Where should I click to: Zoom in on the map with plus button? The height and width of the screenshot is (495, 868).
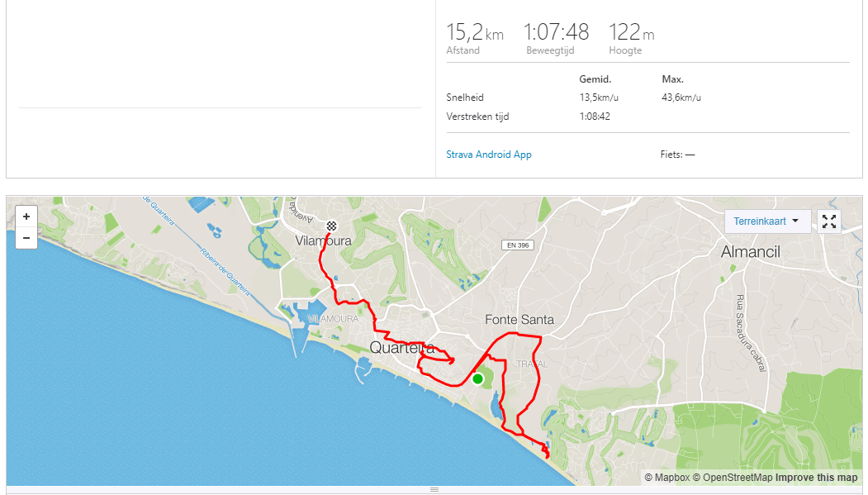click(x=26, y=217)
